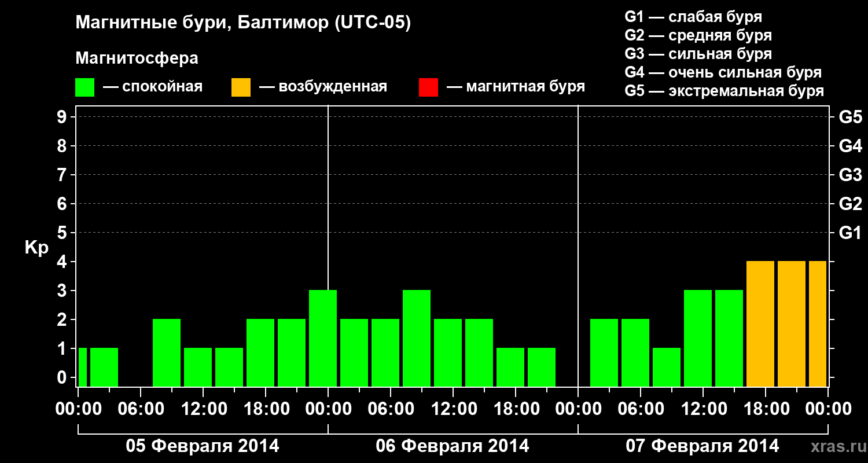The height and width of the screenshot is (463, 868).
Task: Click the title 'Магнитные бури, Балтимор (UTC-05)'
Action: click(243, 23)
